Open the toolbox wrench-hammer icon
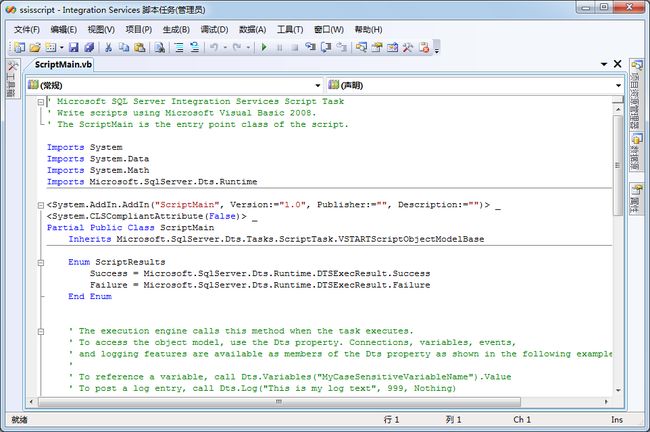This screenshot has width=650, height=432. coord(407,48)
